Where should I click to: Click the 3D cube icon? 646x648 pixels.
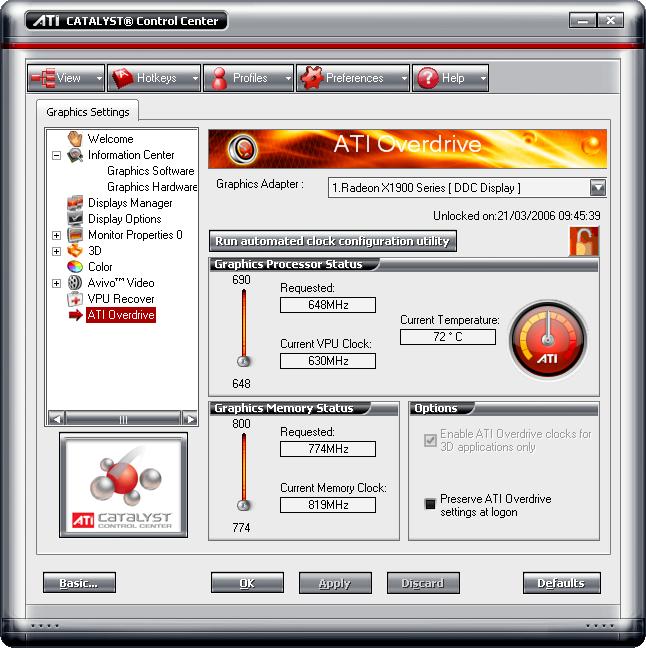tap(75, 250)
